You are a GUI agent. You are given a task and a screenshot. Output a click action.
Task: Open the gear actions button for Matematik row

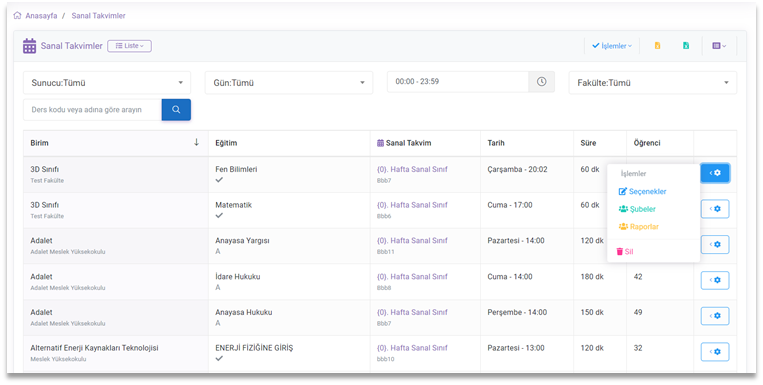tap(715, 209)
